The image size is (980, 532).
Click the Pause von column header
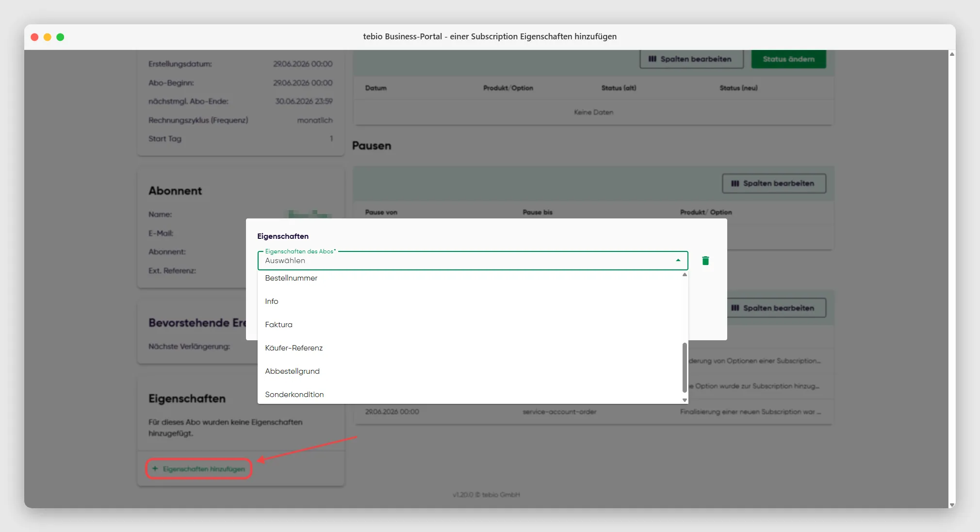tap(381, 212)
